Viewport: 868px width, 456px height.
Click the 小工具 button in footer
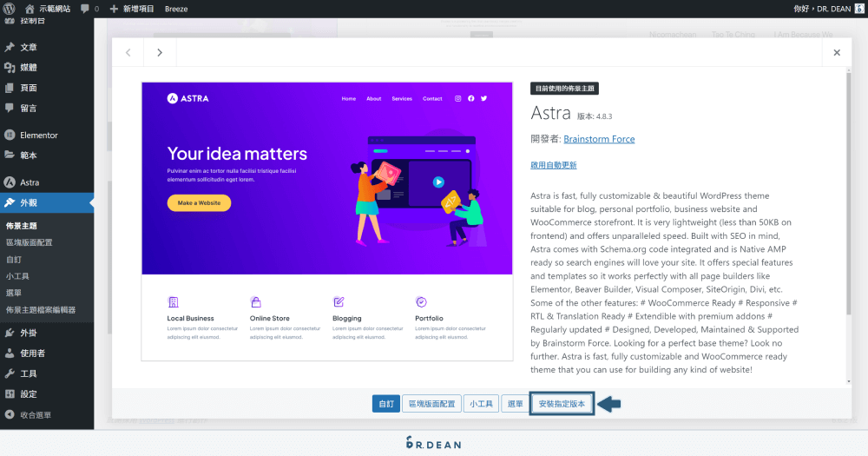coord(481,404)
